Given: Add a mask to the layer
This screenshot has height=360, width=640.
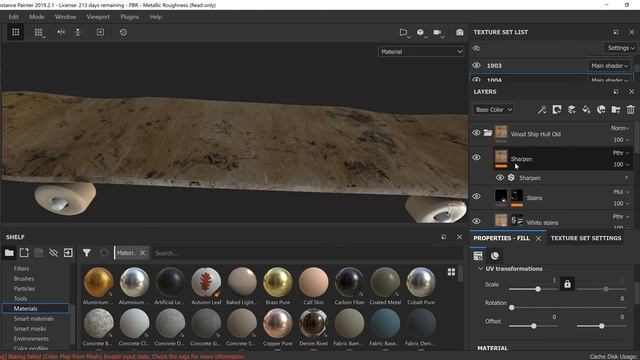Looking at the screenshot, I should pyautogui.click(x=557, y=109).
